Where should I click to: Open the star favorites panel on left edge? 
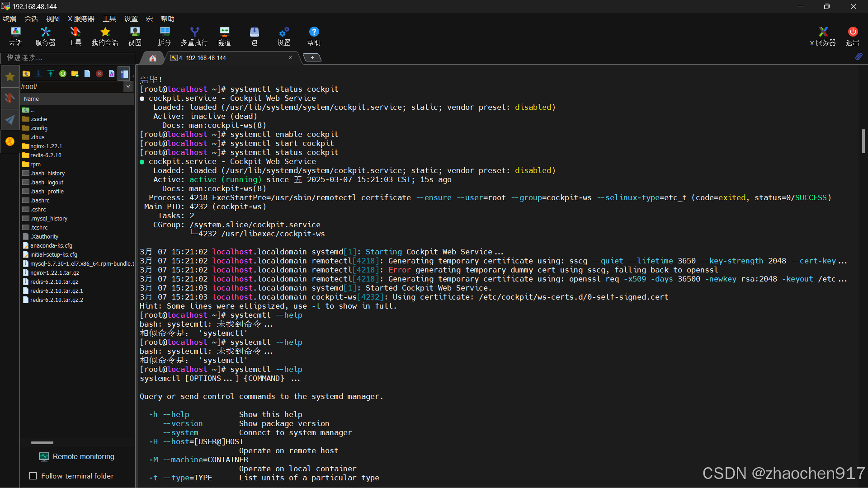coord(9,76)
